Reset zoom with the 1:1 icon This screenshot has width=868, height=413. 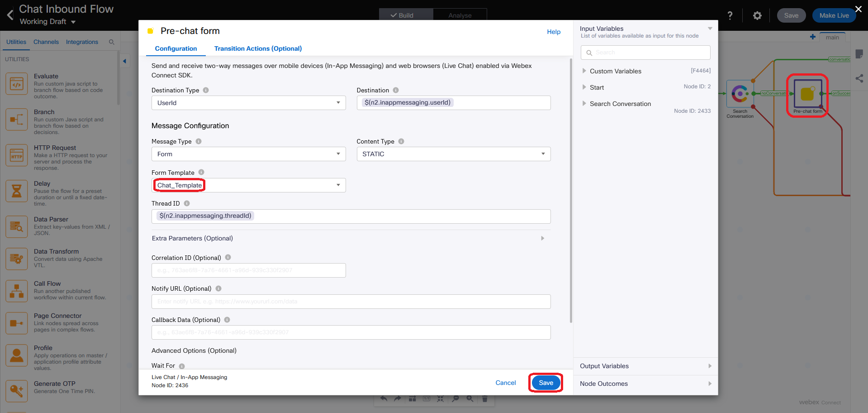[427, 399]
